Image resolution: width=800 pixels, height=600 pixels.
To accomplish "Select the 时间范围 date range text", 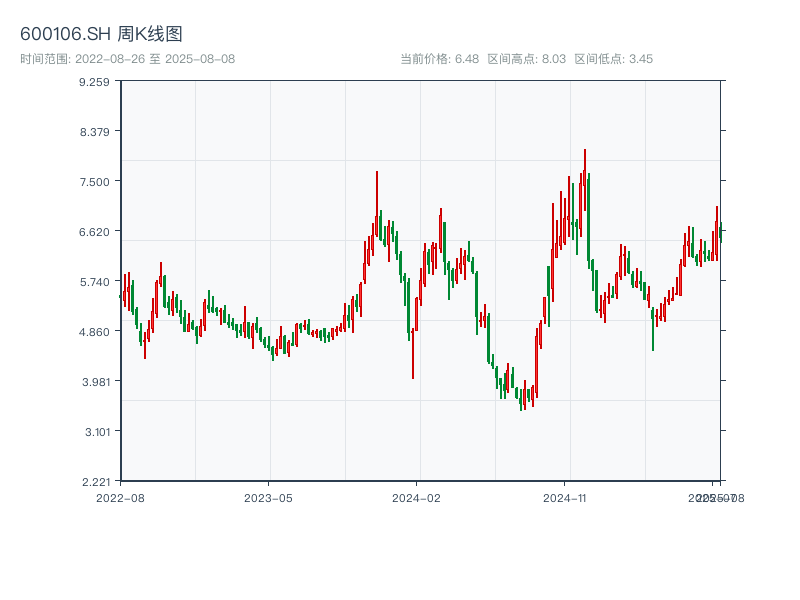I will (x=127, y=59).
